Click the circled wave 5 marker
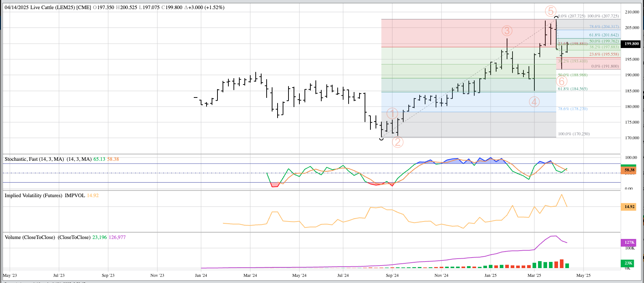 (x=550, y=11)
